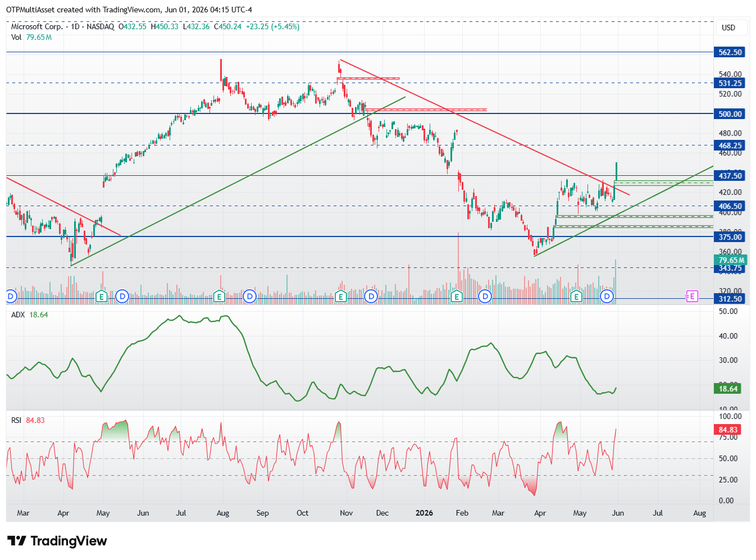Click the Feb label on the time axis
The image size is (756, 560).
pos(462,513)
